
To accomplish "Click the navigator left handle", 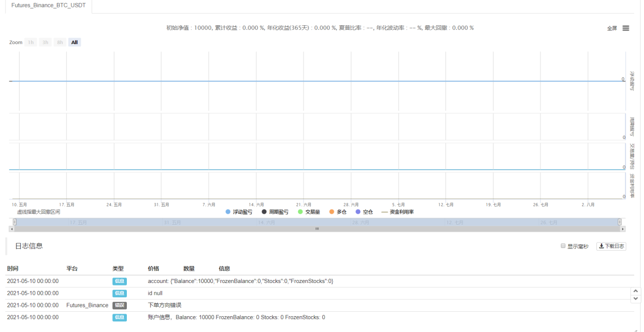I will tap(14, 222).
